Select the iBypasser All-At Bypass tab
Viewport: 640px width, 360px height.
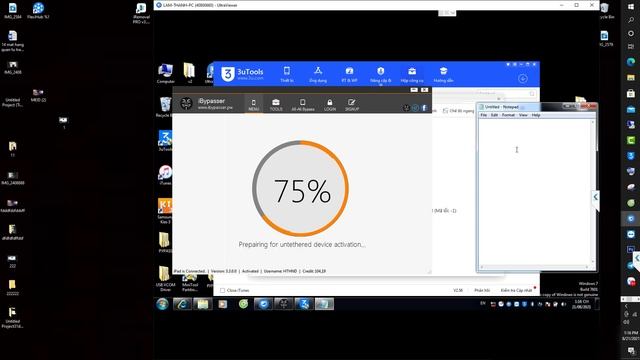(x=302, y=104)
